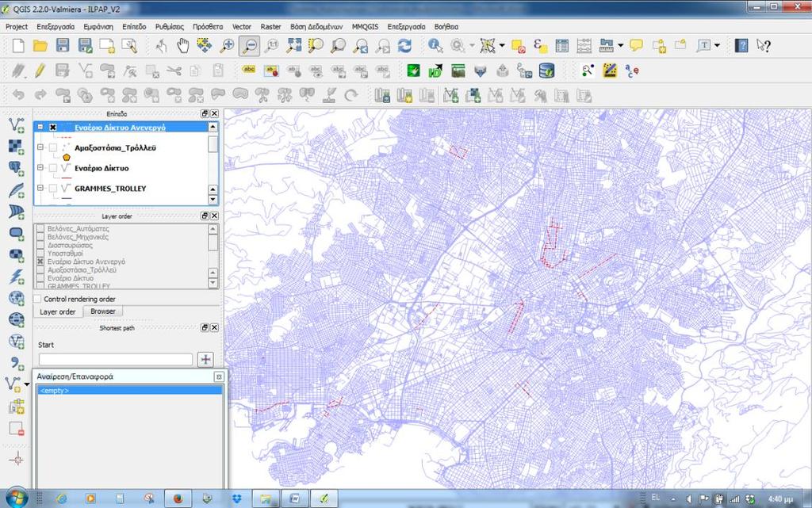The image size is (812, 508).
Task: Activate the Measure ruler tool
Action: 607,45
